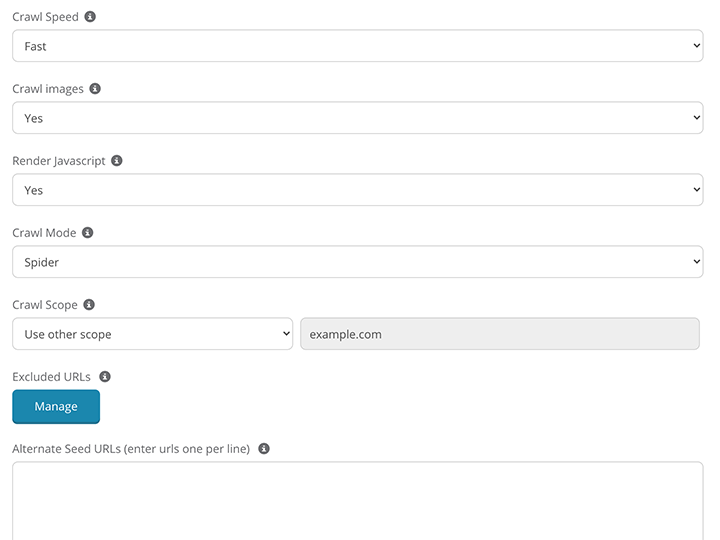720x540 pixels.
Task: Click the info icon next to Excluded URLs
Action: coord(105,377)
